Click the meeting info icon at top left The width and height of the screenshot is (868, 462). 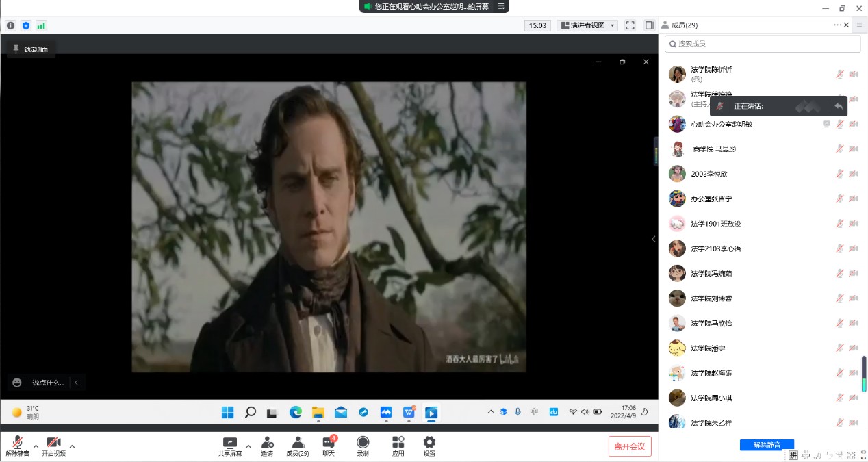click(x=11, y=25)
